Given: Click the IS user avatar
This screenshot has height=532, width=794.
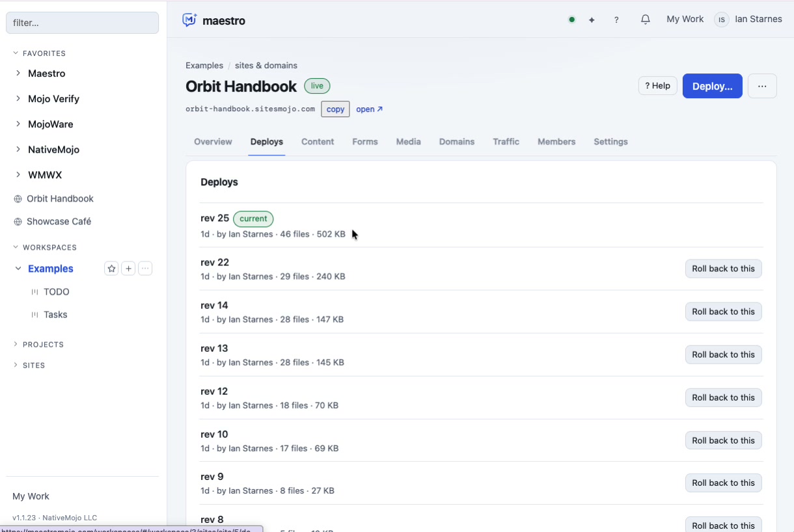Looking at the screenshot, I should click(x=721, y=20).
